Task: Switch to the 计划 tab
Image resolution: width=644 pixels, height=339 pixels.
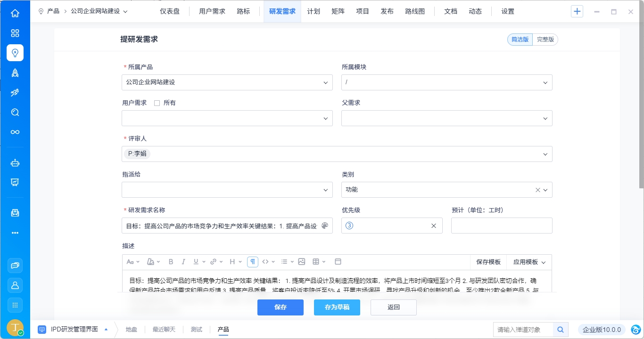Action: point(314,11)
